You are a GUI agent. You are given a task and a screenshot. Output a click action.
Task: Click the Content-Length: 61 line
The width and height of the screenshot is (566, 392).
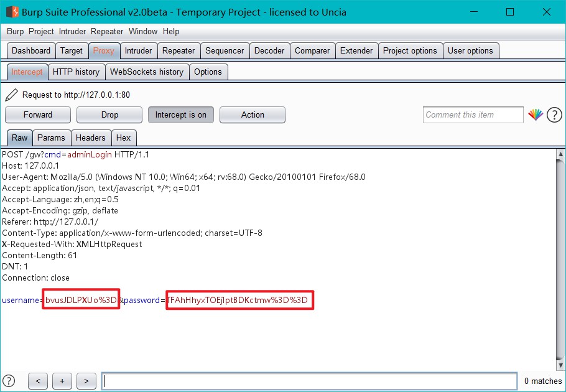coord(39,256)
